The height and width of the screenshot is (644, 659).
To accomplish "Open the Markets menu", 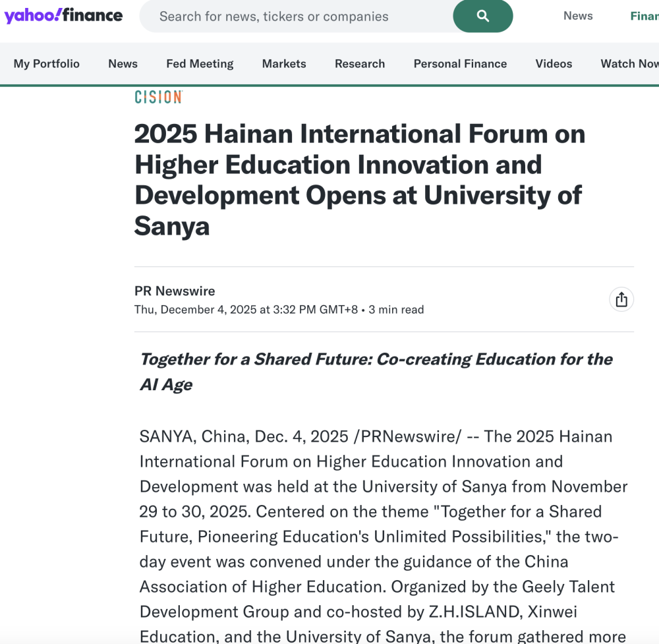I will [x=284, y=64].
